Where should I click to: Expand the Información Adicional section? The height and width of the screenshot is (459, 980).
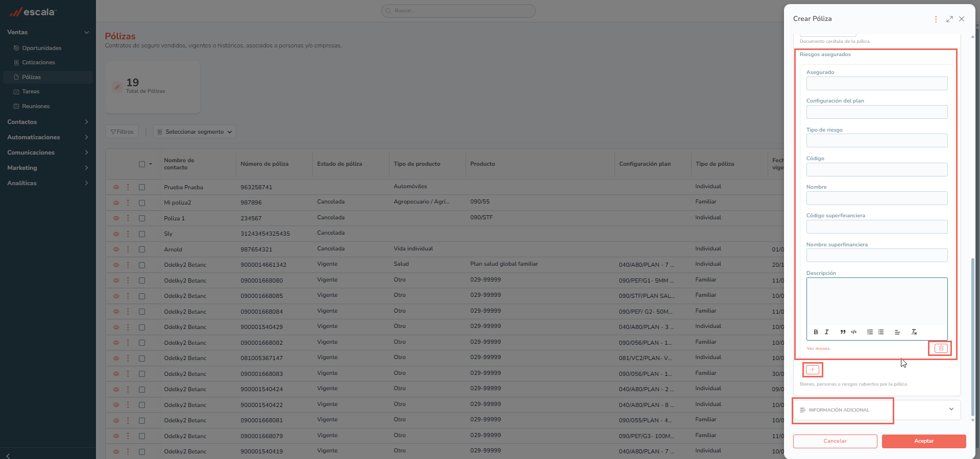[x=876, y=410]
